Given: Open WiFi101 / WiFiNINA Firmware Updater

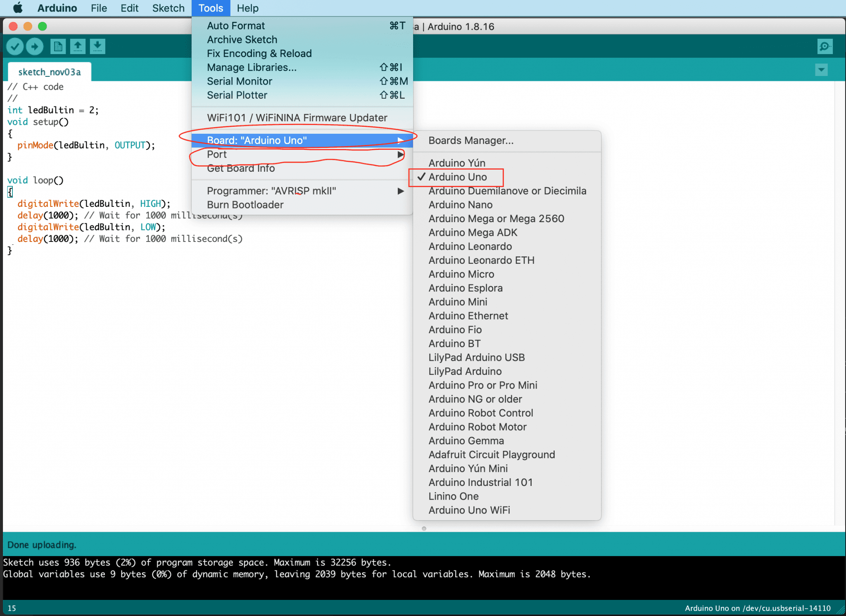Looking at the screenshot, I should (x=302, y=118).
